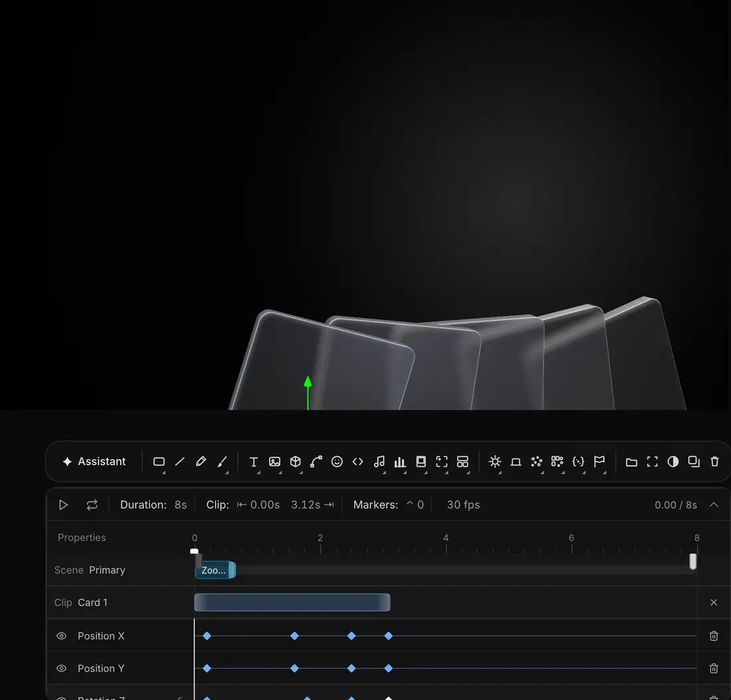Open the layout grid tool

[x=463, y=462]
